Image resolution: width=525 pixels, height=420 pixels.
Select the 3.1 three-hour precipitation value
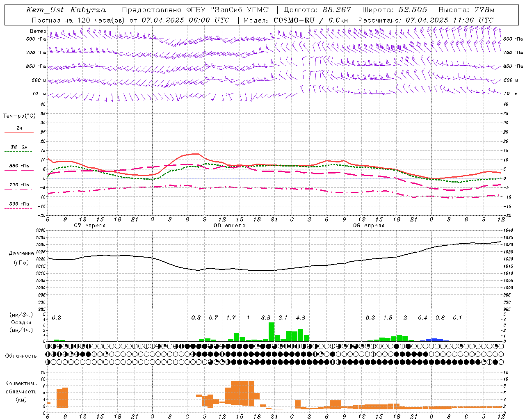pyautogui.click(x=283, y=318)
